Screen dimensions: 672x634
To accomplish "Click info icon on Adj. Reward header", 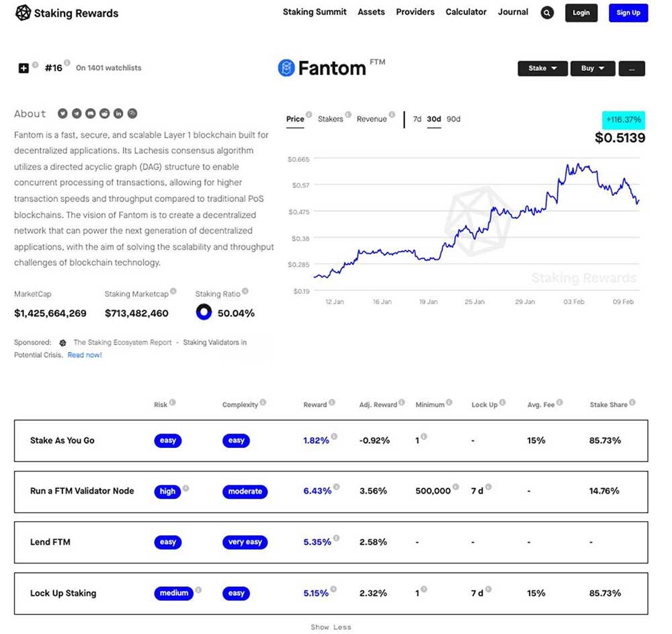I will pyautogui.click(x=402, y=402).
